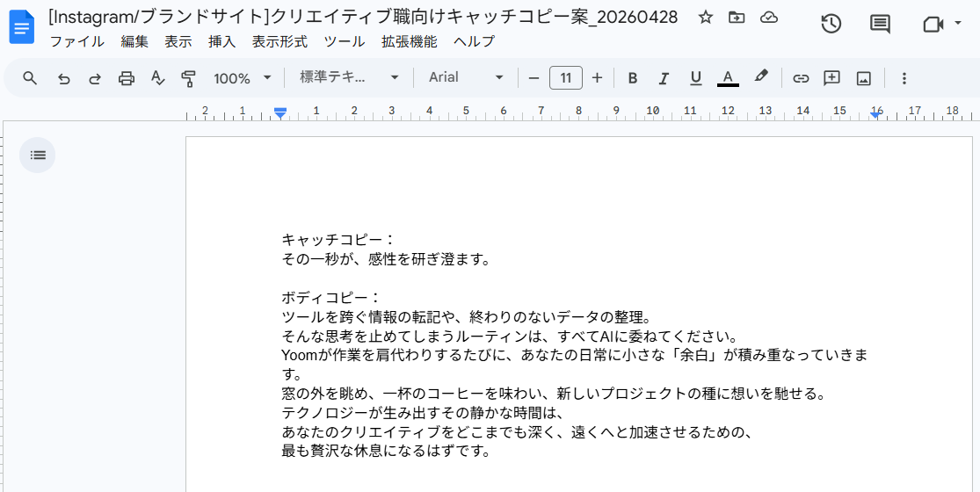This screenshot has height=492, width=980.
Task: Insert a link
Action: (x=801, y=78)
